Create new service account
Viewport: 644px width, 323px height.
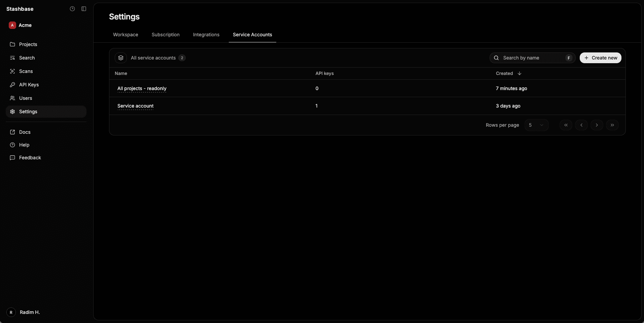[600, 58]
